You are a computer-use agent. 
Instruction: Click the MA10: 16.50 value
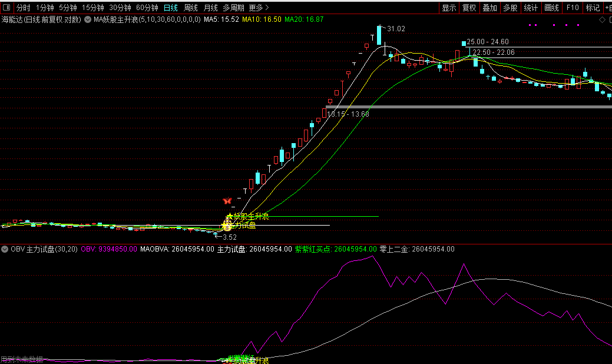click(262, 19)
